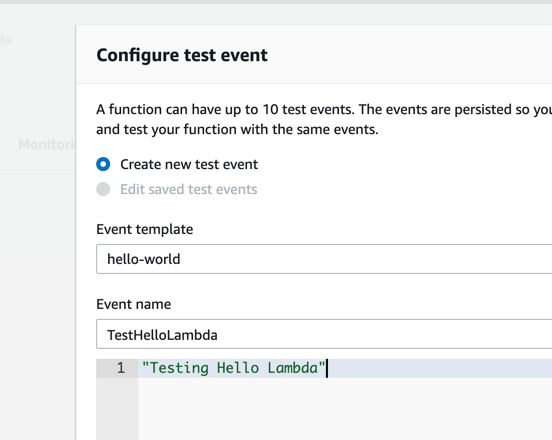Click the Create new test event label text
The height and width of the screenshot is (440, 552).
(189, 164)
